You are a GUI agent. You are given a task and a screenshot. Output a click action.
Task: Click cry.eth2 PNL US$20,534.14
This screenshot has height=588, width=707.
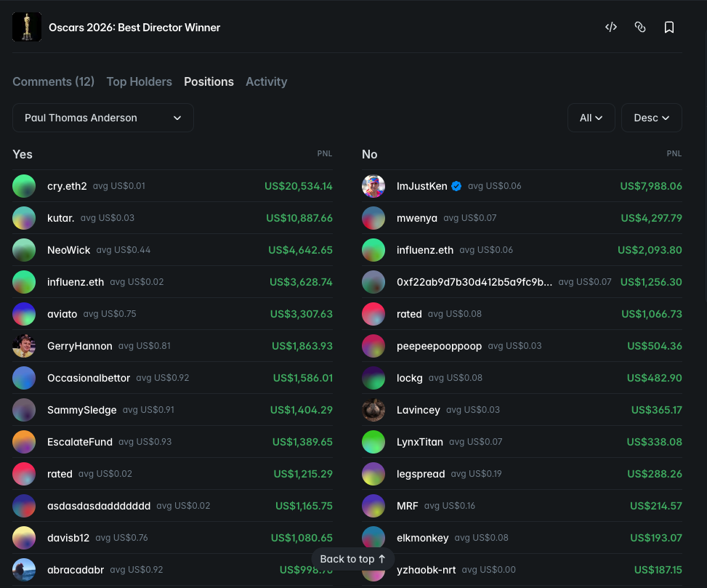299,186
